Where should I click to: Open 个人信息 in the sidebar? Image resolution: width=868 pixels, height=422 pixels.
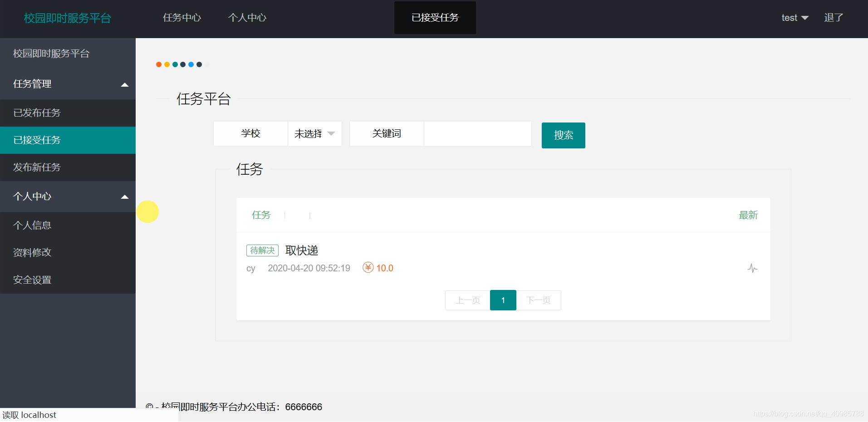point(68,226)
